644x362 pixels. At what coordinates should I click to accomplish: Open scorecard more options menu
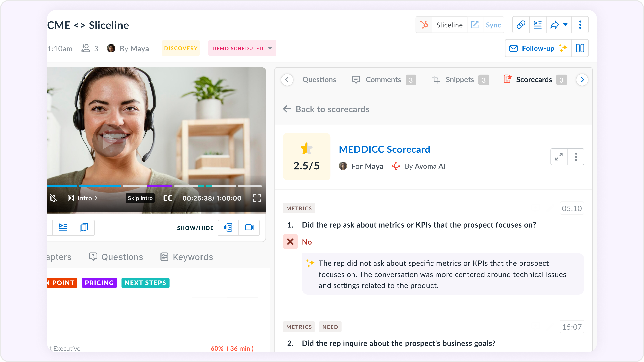pyautogui.click(x=576, y=157)
